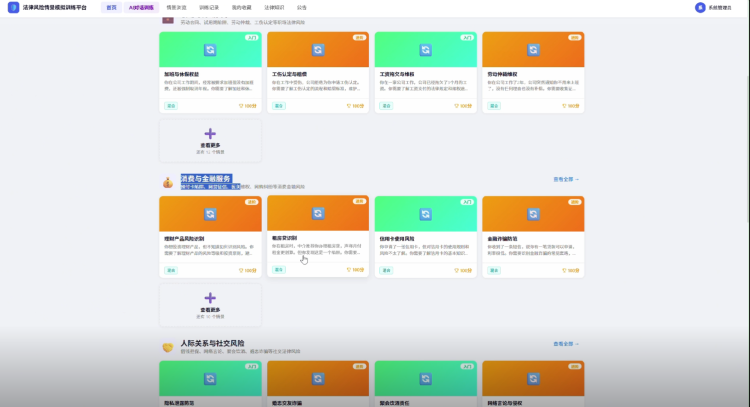Click green tag on 加班与休假权益 card
The width and height of the screenshot is (750, 407).
[x=171, y=106]
